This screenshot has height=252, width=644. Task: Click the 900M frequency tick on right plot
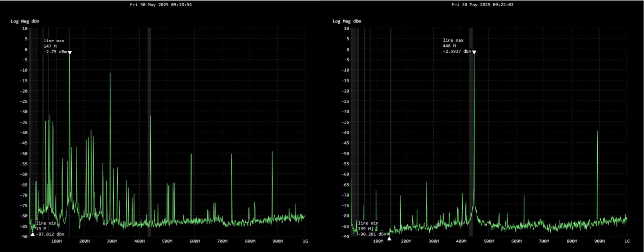pyautogui.click(x=599, y=241)
